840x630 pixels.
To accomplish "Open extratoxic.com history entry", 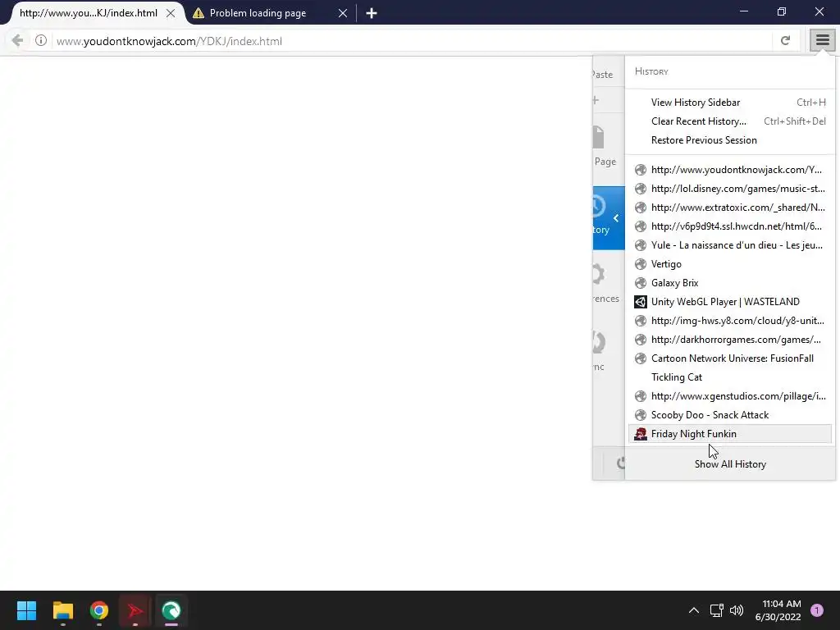I will (729, 208).
